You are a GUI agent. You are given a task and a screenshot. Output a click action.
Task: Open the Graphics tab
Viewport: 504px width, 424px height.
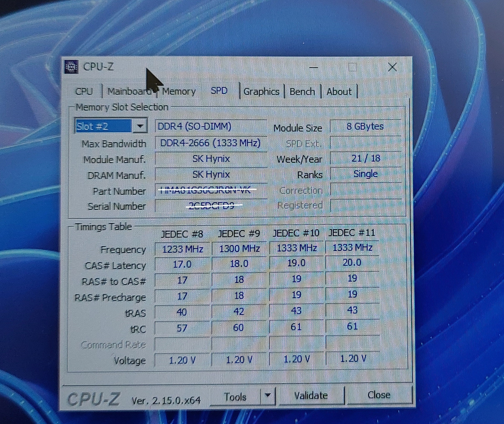click(261, 92)
